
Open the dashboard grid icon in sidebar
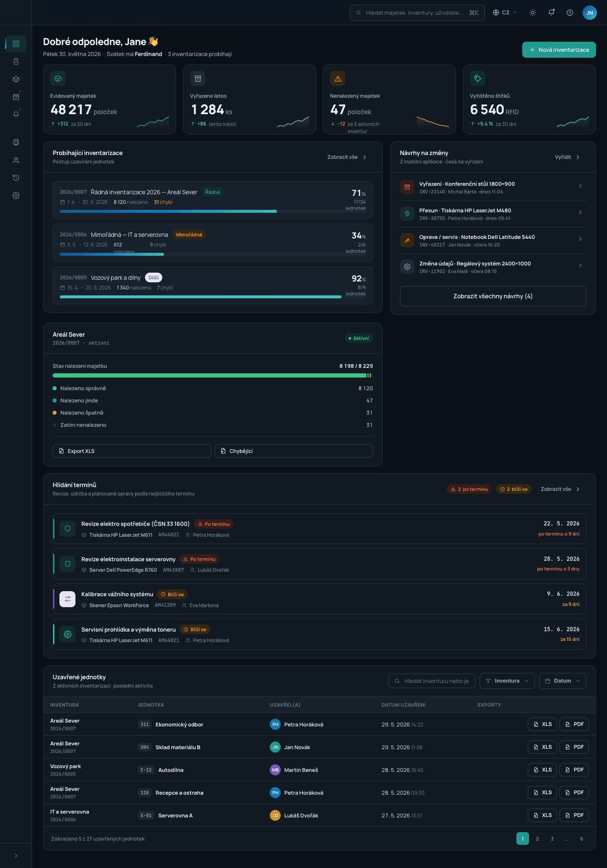click(x=16, y=44)
